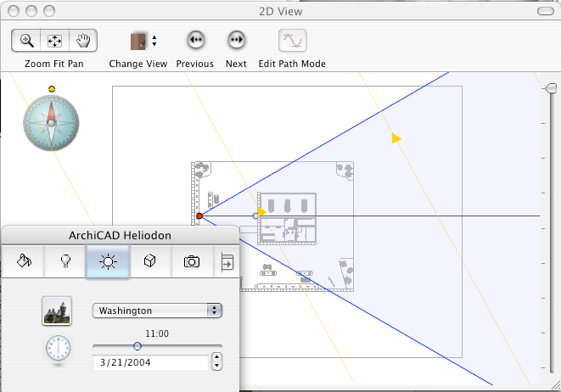Click the Fit view tool
This screenshot has height=392, width=561.
coord(54,41)
